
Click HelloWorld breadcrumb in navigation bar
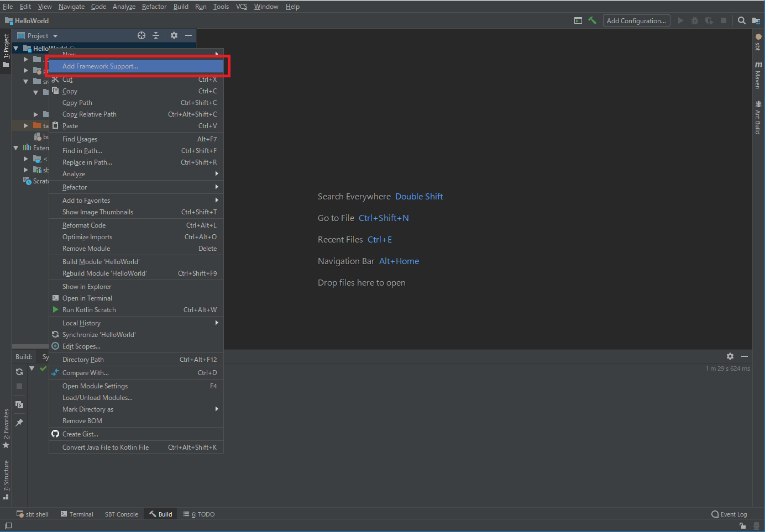(x=27, y=21)
